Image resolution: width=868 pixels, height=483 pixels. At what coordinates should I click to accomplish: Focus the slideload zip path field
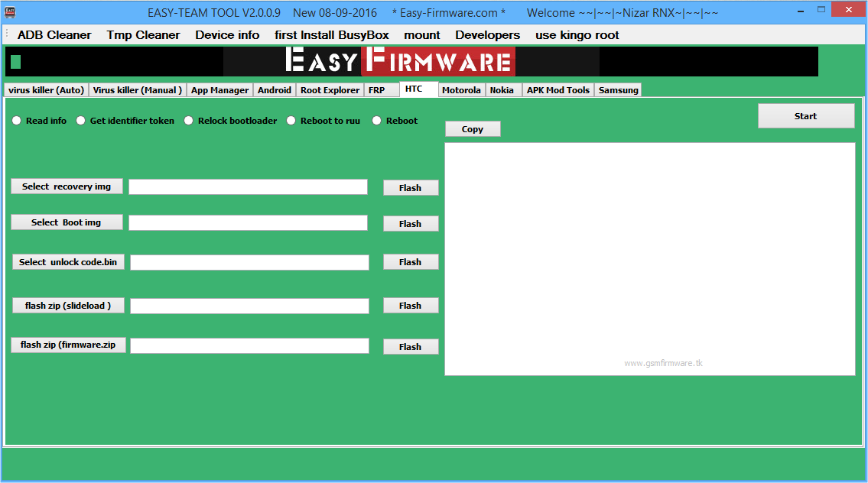249,306
